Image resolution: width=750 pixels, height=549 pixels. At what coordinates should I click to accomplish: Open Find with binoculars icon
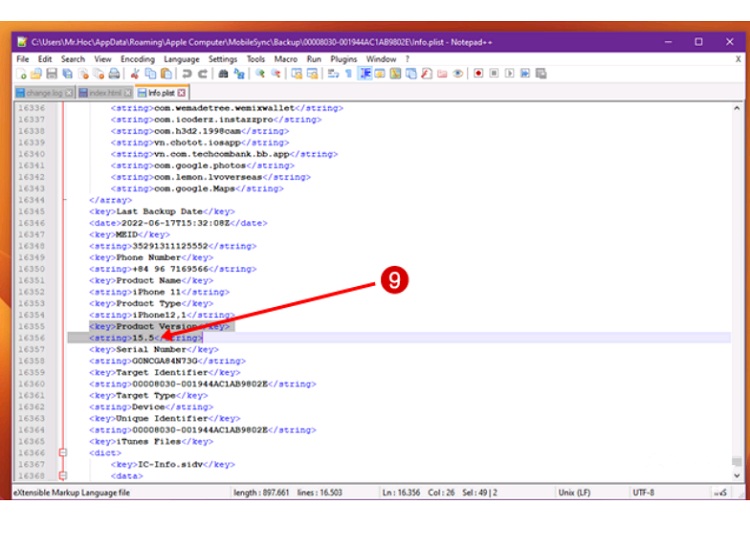(x=223, y=74)
